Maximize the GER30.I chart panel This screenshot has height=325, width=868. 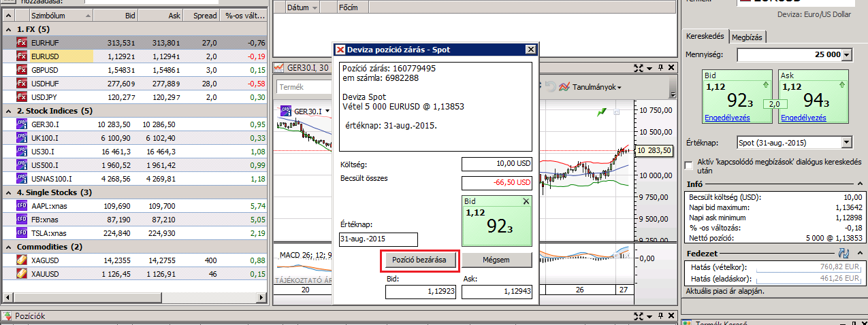click(x=638, y=67)
